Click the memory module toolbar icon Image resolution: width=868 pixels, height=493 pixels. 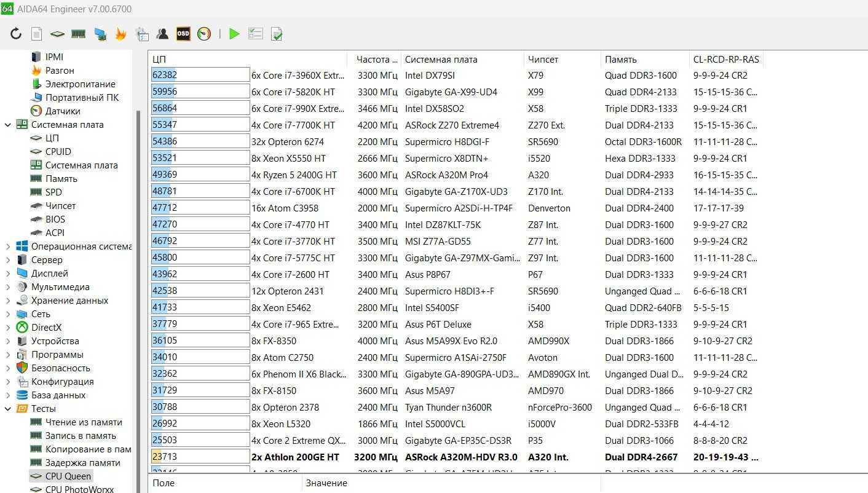pos(78,34)
